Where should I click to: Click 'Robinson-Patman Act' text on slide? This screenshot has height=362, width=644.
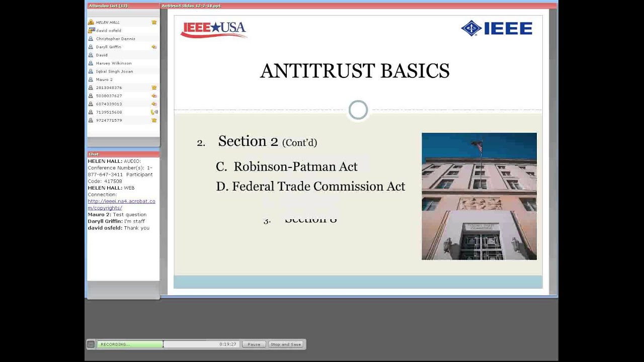(295, 166)
